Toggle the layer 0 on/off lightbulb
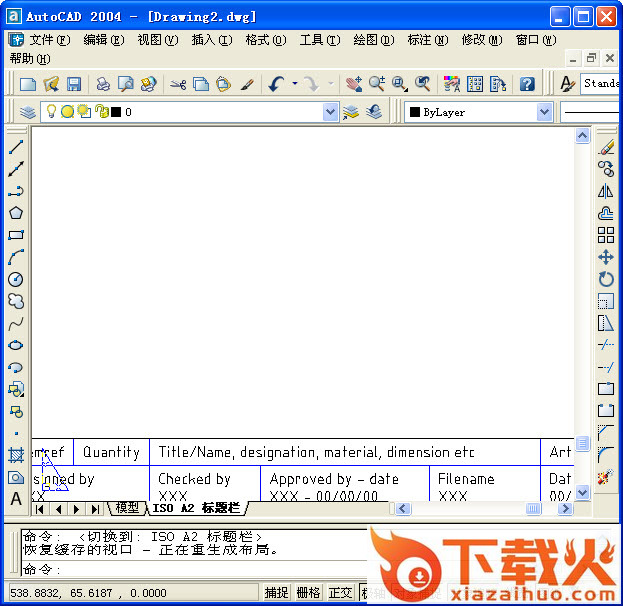This screenshot has width=623, height=606. pyautogui.click(x=51, y=112)
